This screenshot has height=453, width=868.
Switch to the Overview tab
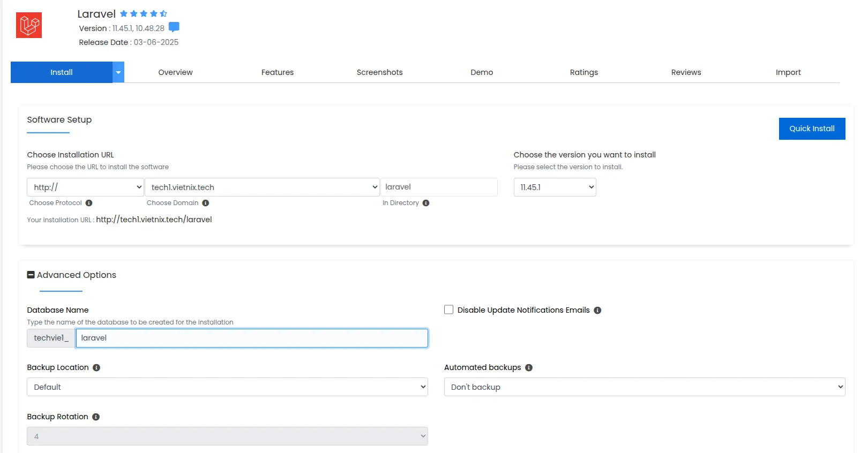click(175, 72)
